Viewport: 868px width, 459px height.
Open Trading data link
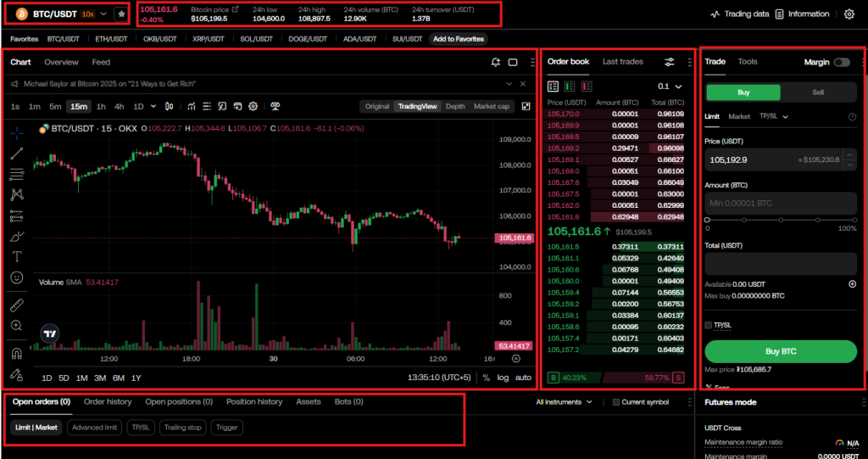pos(740,14)
